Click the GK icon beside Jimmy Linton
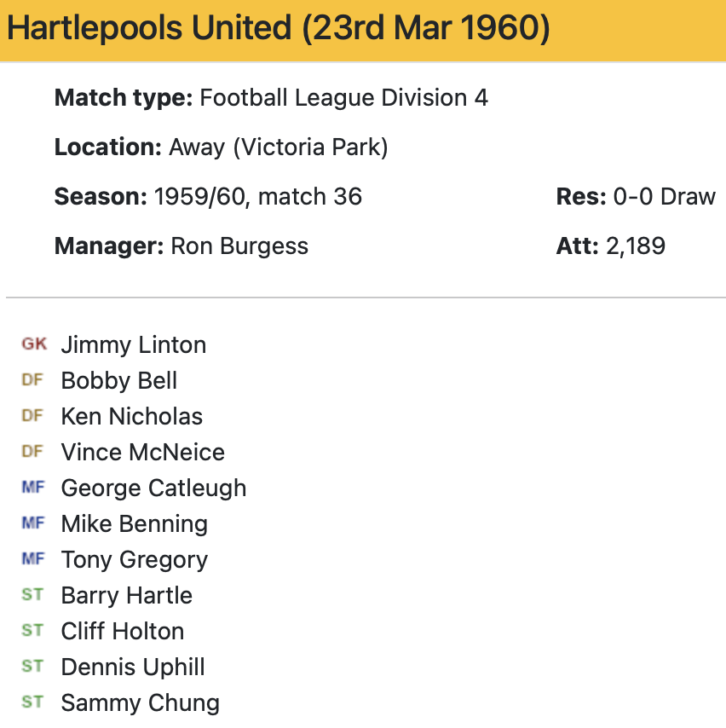Screen dimensions: 726x728 point(34,344)
